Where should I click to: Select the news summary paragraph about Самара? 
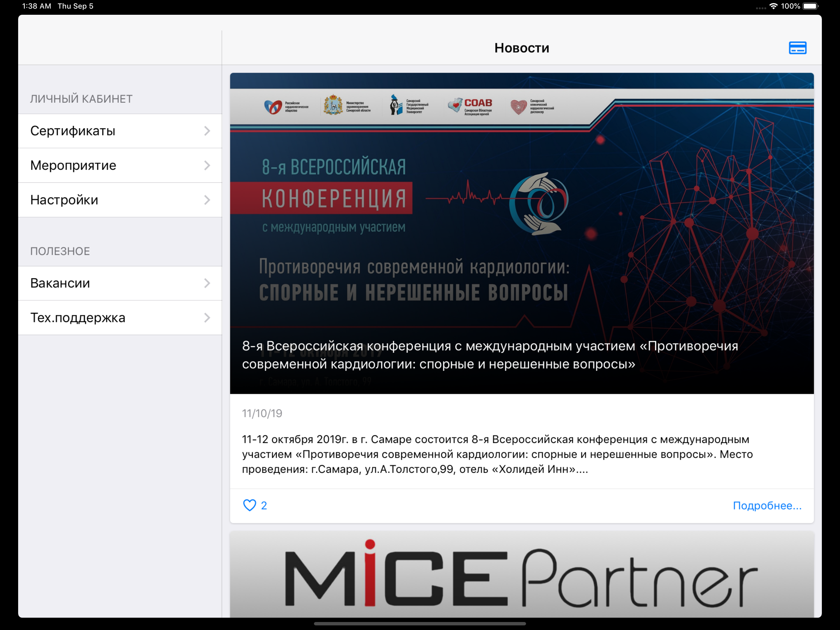coord(497,454)
